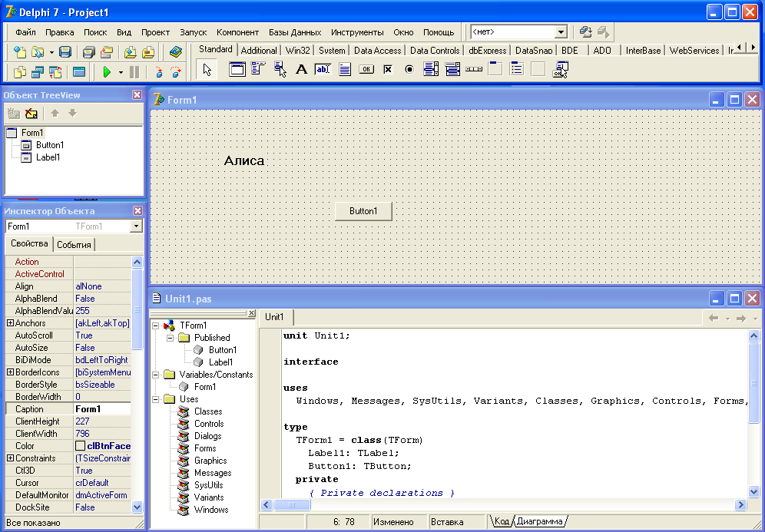Viewport: 765px width, 532px height.
Task: Select the PopupMenu palette component
Action: point(280,70)
